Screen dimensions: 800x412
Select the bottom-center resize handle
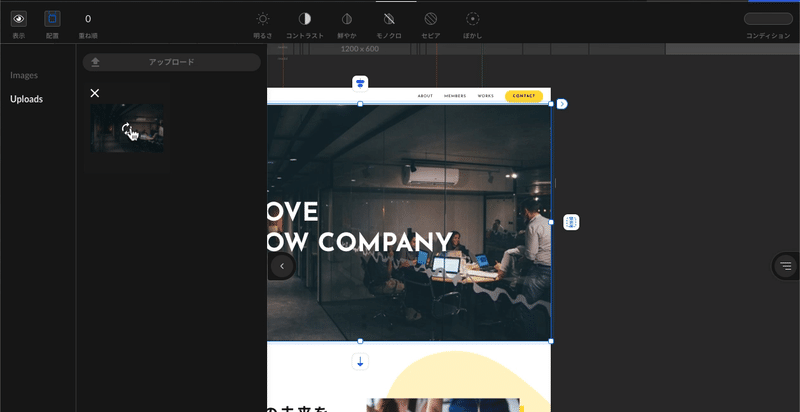tap(360, 341)
